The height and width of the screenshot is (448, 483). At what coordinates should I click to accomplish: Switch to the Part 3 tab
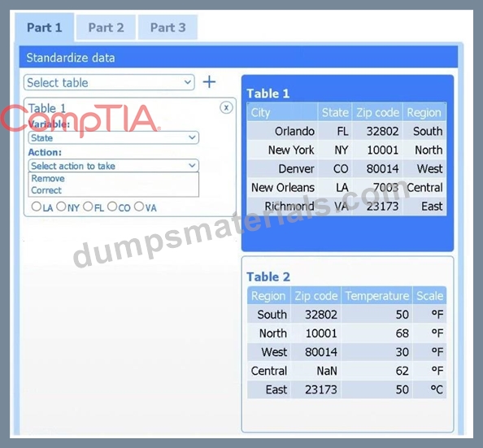click(x=168, y=28)
